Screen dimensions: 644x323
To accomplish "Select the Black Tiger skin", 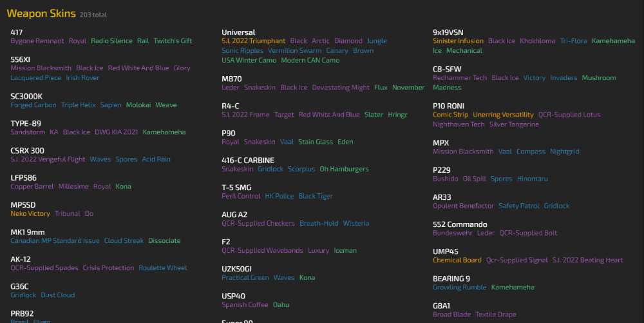I will (316, 197).
